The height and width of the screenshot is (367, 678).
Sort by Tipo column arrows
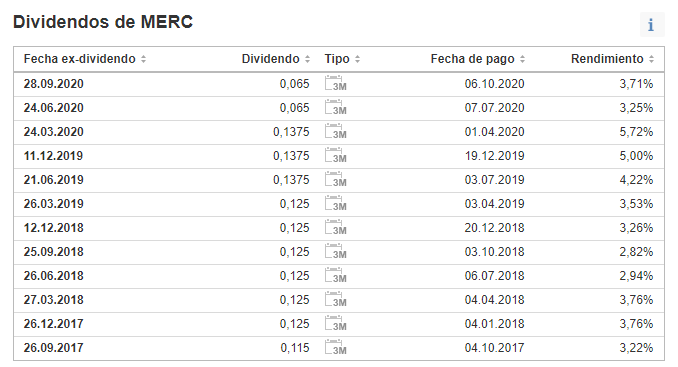(358, 59)
